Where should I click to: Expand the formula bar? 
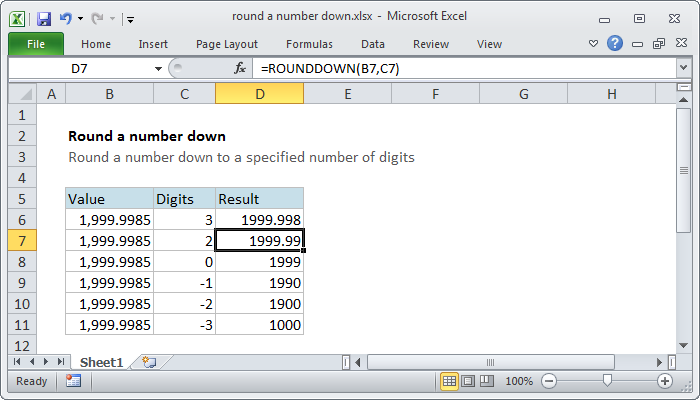tap(683, 68)
